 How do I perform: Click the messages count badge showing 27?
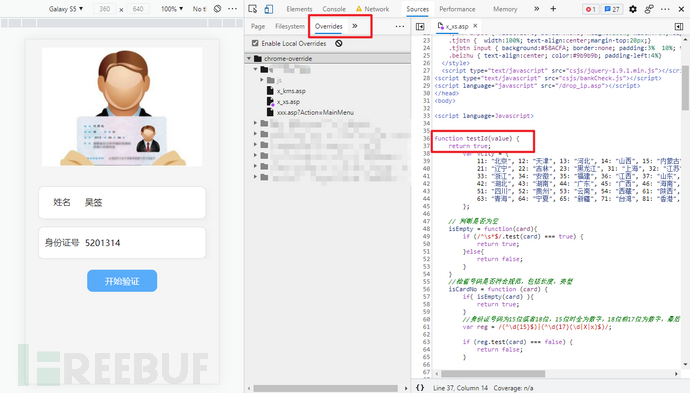pos(612,9)
